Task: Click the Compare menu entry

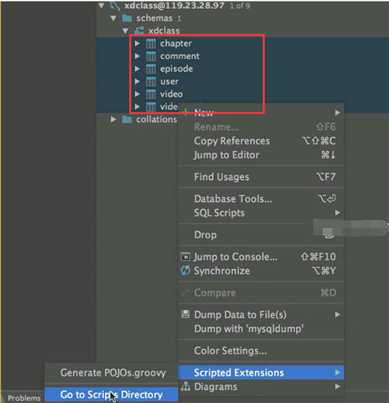Action: [x=260, y=293]
